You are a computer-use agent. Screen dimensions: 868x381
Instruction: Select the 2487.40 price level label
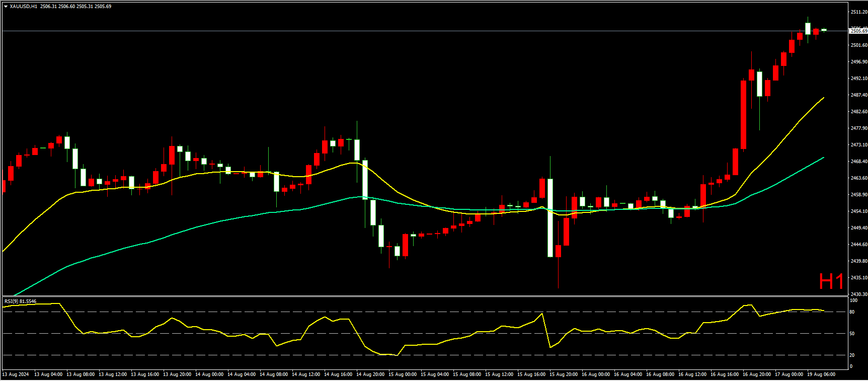coord(859,95)
